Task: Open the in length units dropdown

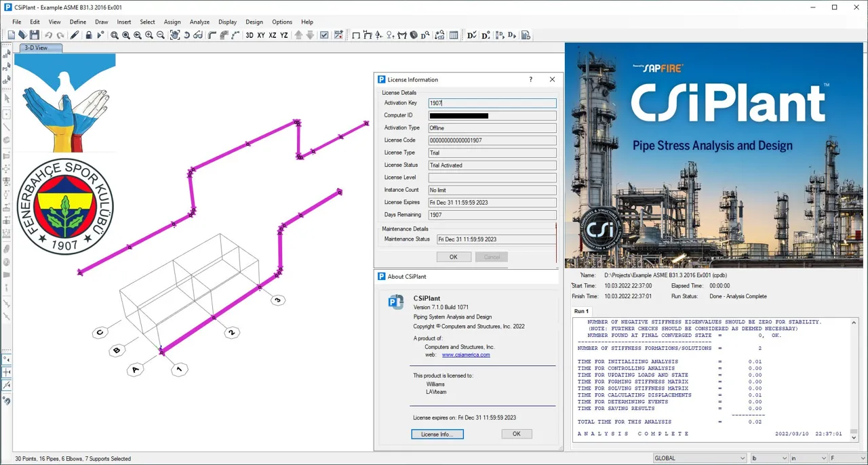Action: (x=808, y=458)
